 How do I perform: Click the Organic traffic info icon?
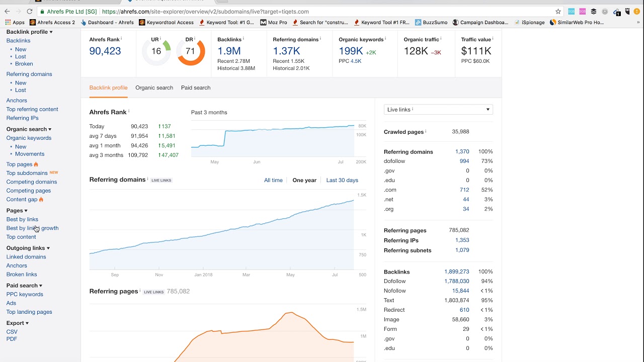(441, 38)
